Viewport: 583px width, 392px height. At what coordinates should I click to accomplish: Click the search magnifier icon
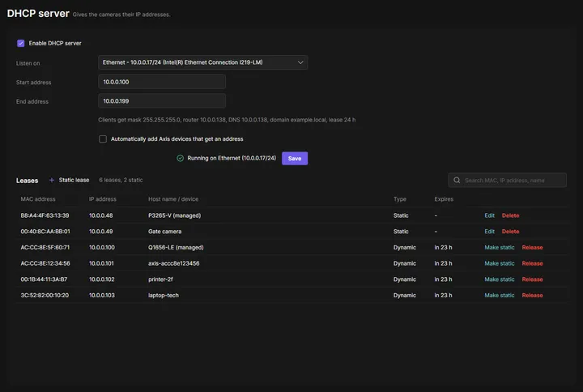457,181
